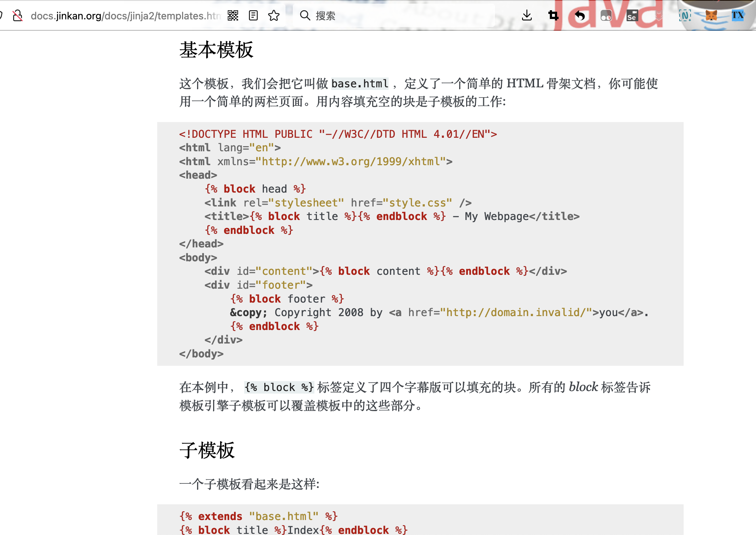This screenshot has height=535, width=756.
Task: Click the 一个子模板看起来是这样 paragraph
Action: 249,484
